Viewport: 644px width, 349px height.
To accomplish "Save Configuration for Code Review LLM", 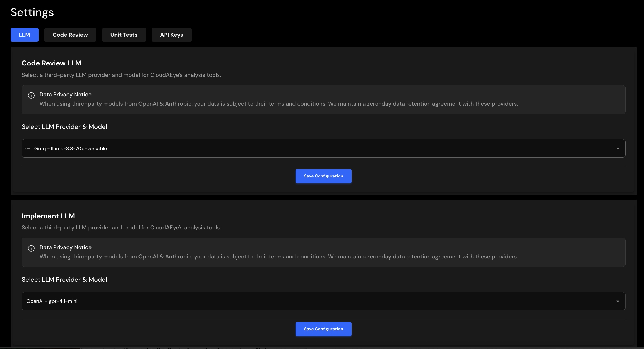I will point(323,176).
